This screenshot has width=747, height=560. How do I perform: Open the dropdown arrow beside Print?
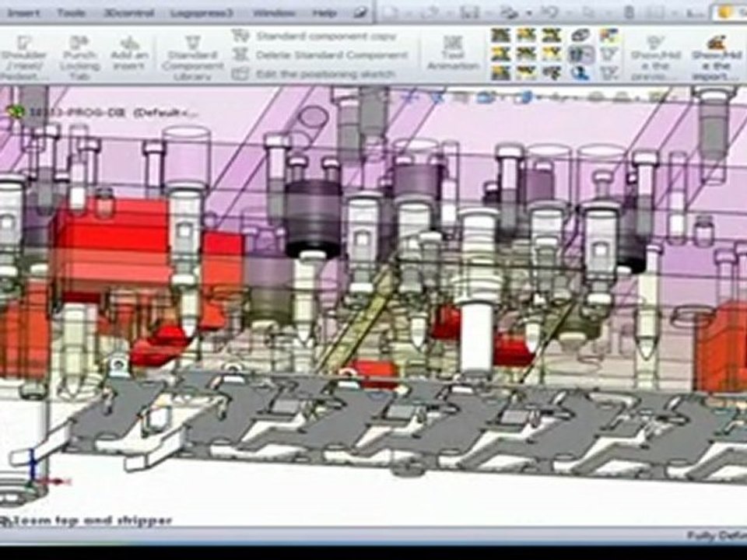tap(529, 13)
